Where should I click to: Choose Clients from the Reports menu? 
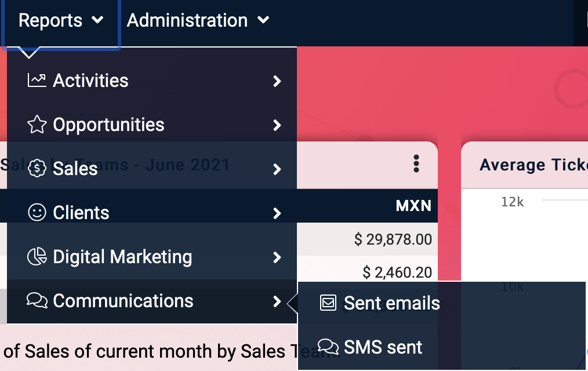152,213
